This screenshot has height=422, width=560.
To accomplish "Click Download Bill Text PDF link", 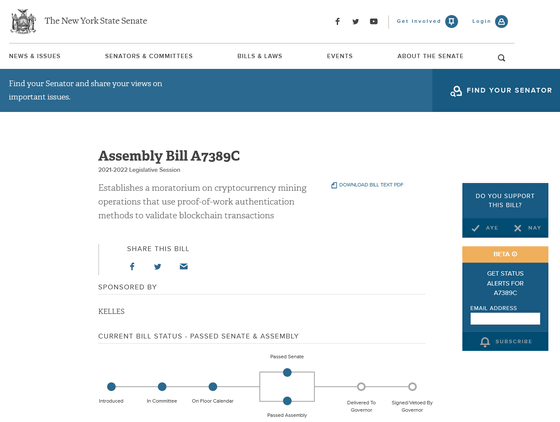I will pyautogui.click(x=371, y=185).
